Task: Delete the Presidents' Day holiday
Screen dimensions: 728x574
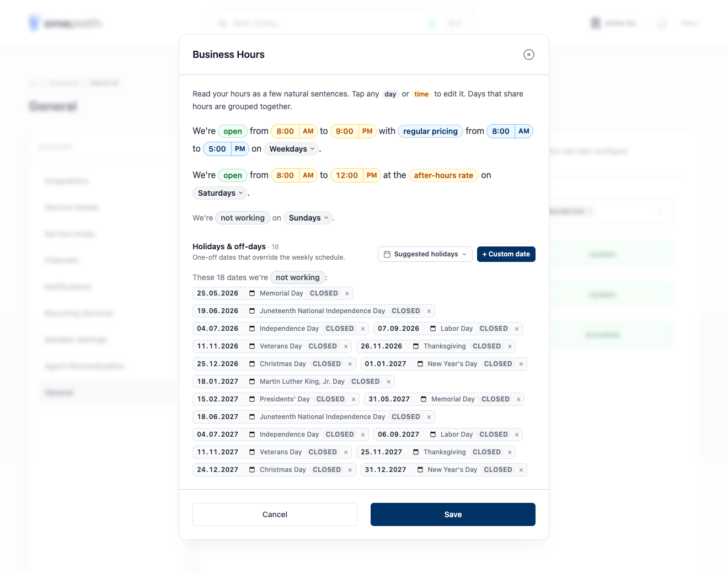Action: point(354,400)
